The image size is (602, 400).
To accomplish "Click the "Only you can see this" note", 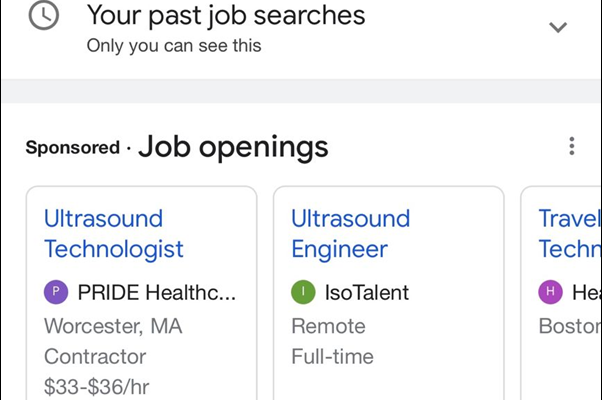I will (173, 45).
